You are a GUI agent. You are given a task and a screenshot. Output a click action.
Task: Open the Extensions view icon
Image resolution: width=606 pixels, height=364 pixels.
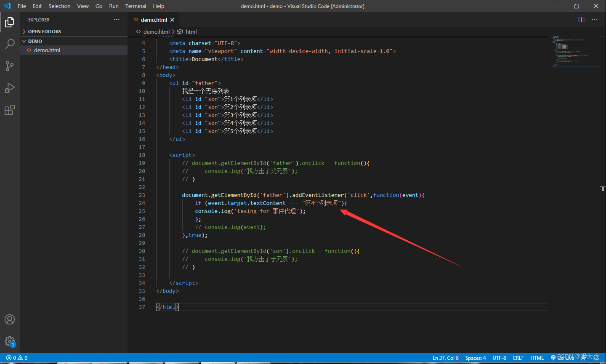[10, 110]
